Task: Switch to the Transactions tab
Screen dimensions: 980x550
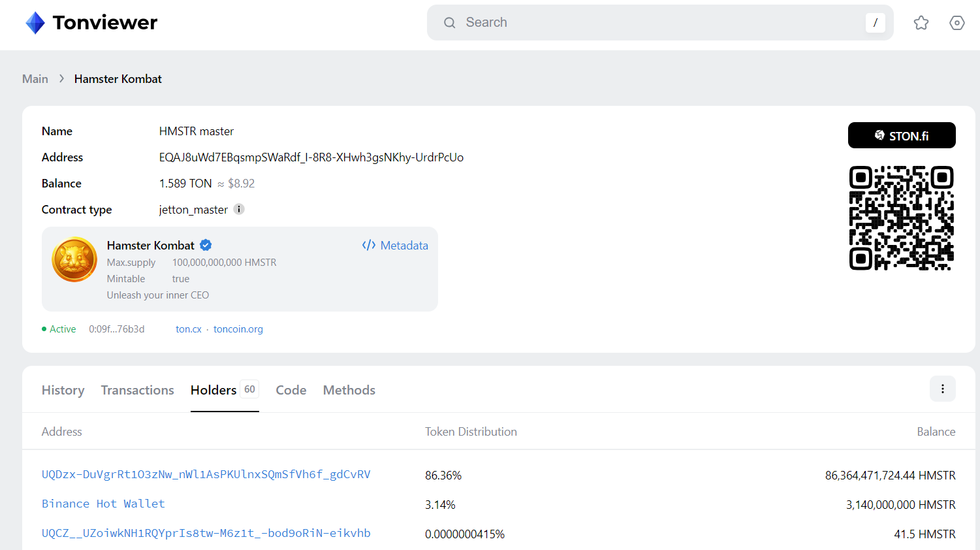Action: (x=138, y=390)
